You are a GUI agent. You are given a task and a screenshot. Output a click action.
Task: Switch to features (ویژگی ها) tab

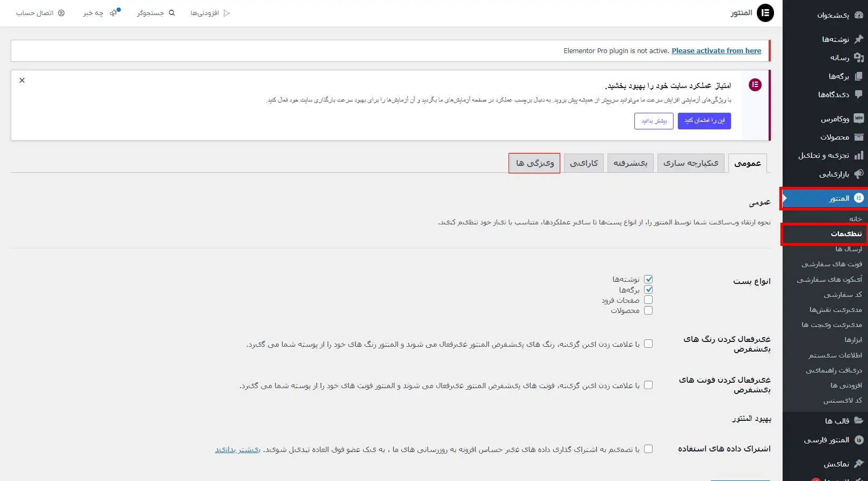[535, 163]
